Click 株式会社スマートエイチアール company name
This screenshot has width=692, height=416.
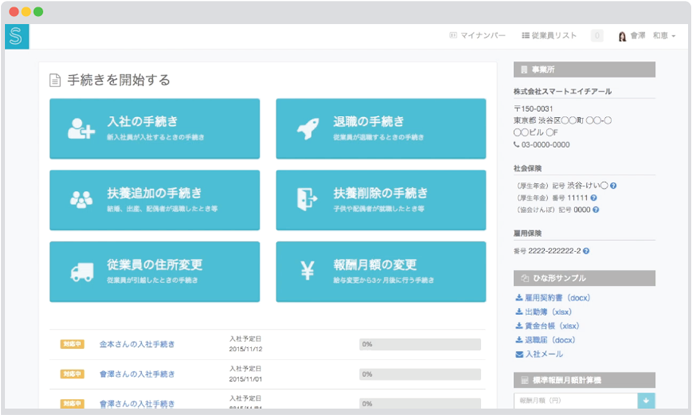(562, 91)
